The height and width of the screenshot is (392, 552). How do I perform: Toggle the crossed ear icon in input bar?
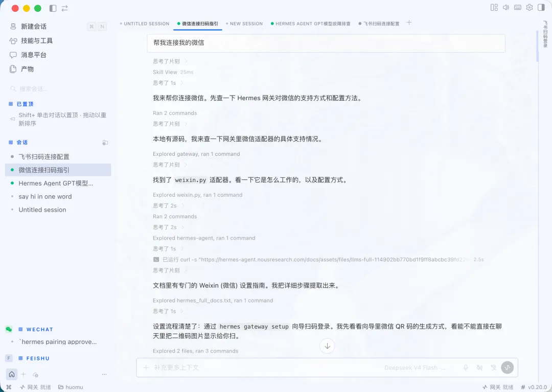(494, 367)
